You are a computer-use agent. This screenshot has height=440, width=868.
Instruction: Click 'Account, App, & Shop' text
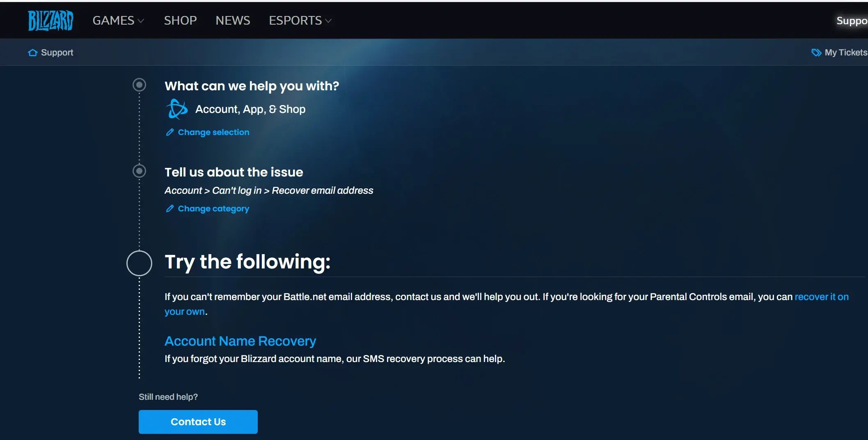point(250,109)
